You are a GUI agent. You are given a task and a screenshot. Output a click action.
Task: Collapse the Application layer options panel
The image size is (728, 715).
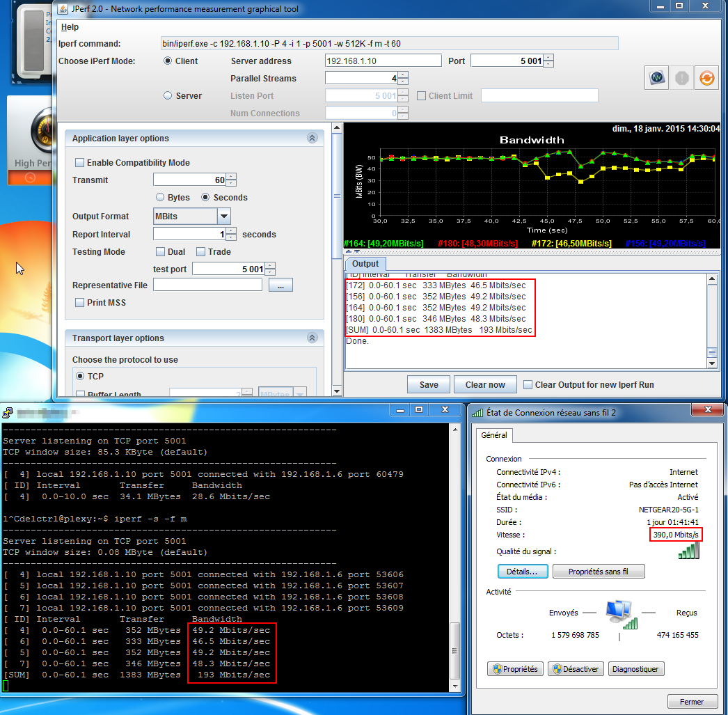point(312,139)
